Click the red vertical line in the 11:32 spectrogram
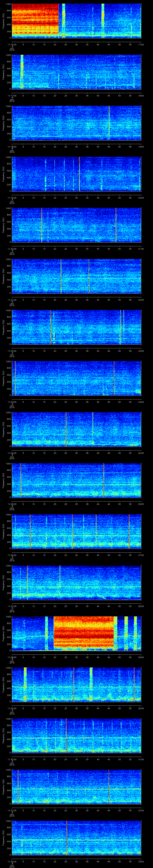The width and height of the screenshot is (153, 868). pyautogui.click(x=67, y=837)
